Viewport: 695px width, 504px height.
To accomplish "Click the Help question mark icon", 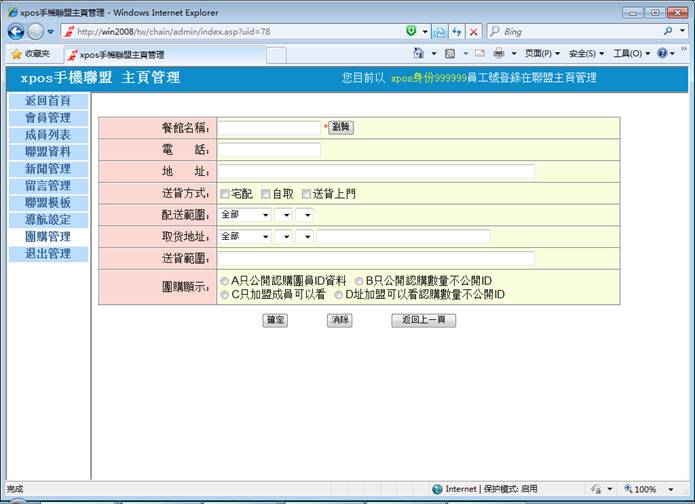I will click(662, 53).
